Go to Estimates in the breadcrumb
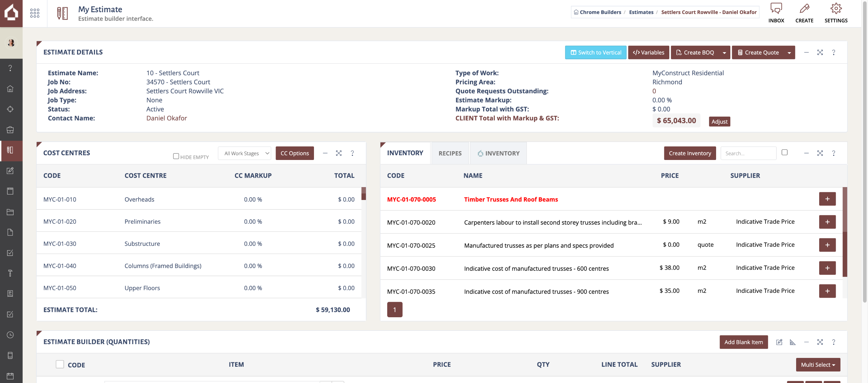 click(641, 12)
